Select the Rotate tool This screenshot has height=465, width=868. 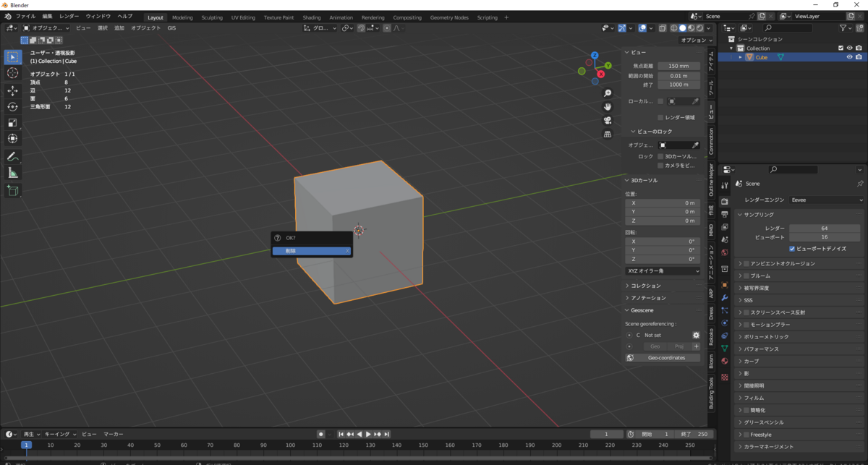12,107
